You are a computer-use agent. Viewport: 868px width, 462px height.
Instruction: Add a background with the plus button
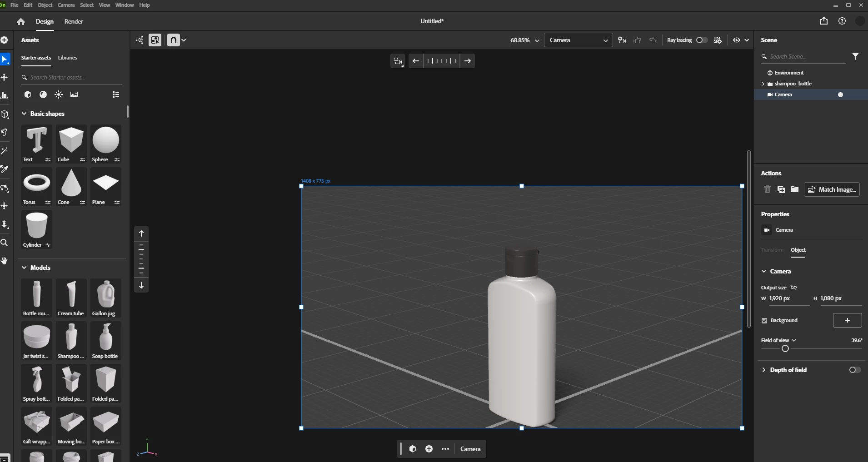click(847, 320)
